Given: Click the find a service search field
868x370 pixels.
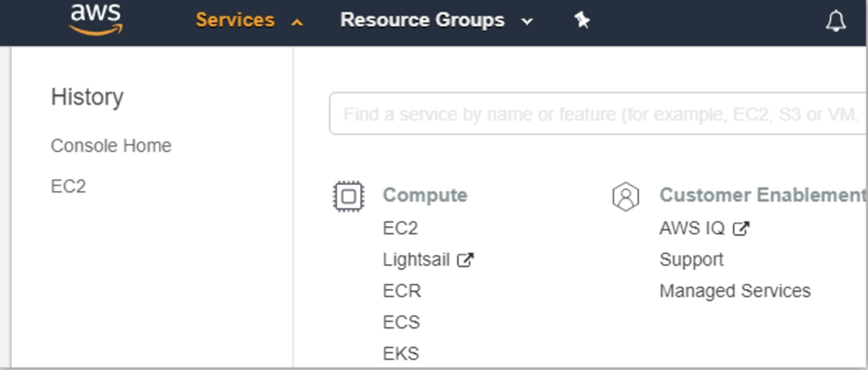Looking at the screenshot, I should (x=598, y=114).
